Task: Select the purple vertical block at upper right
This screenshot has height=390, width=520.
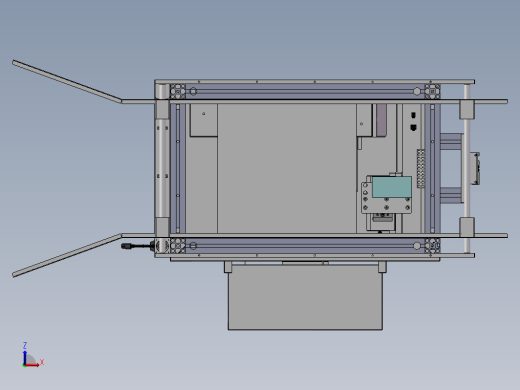Action: tap(381, 120)
